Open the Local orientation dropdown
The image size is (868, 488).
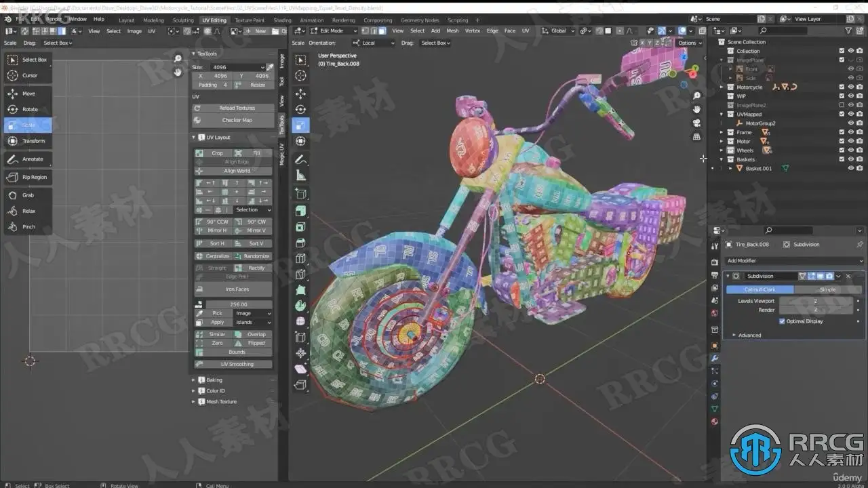(x=374, y=43)
